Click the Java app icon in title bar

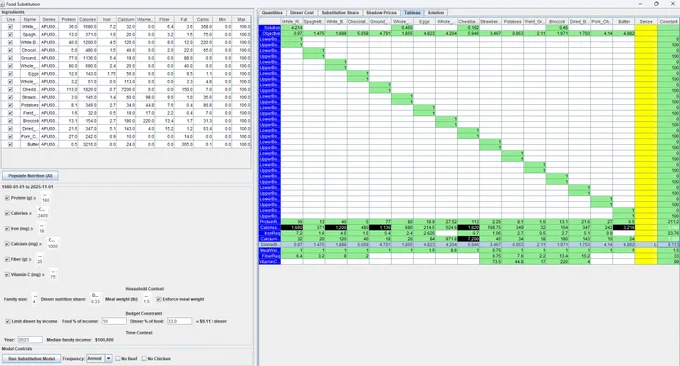coord(3,3)
